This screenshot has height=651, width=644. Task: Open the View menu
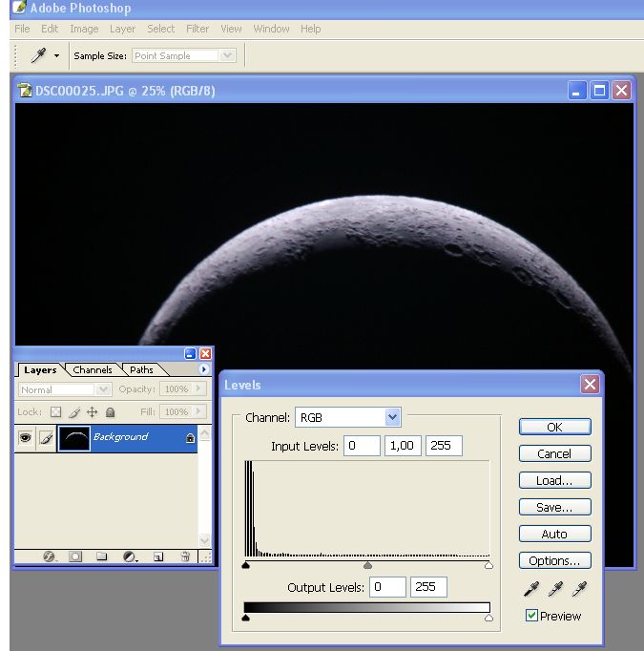click(x=231, y=29)
